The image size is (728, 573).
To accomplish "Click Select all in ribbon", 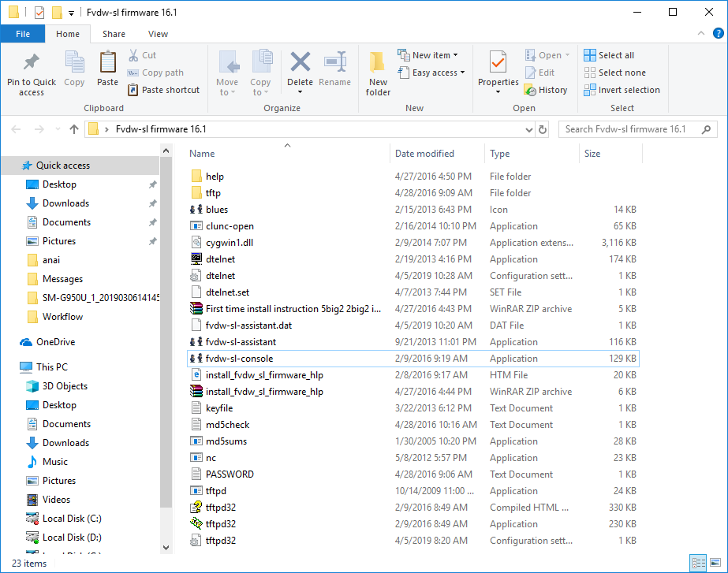I will (x=609, y=55).
